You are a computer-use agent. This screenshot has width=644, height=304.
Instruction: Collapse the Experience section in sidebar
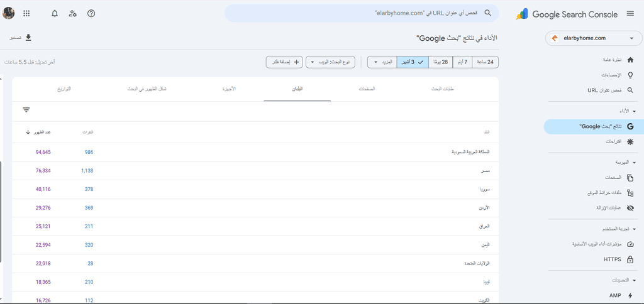(634, 229)
